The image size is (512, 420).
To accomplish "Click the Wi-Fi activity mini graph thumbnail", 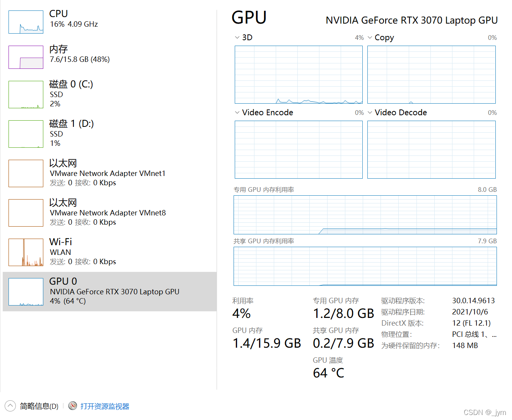I will click(x=26, y=252).
